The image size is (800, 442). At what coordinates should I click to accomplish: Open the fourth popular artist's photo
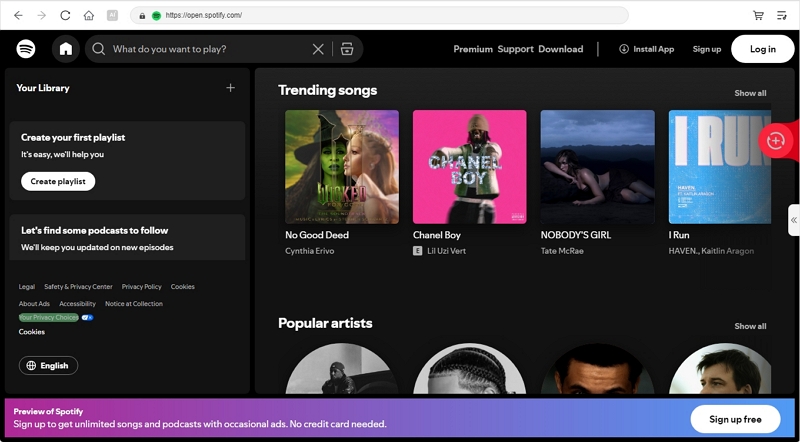(720, 369)
